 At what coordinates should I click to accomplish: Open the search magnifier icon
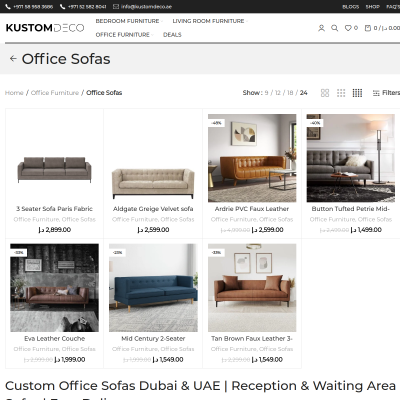click(x=334, y=28)
